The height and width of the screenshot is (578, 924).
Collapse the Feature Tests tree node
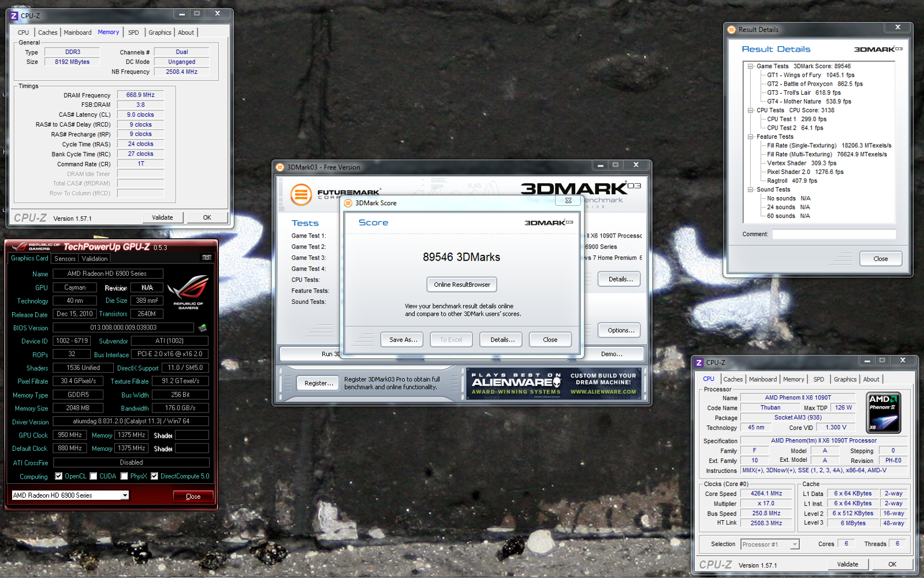[x=750, y=137]
